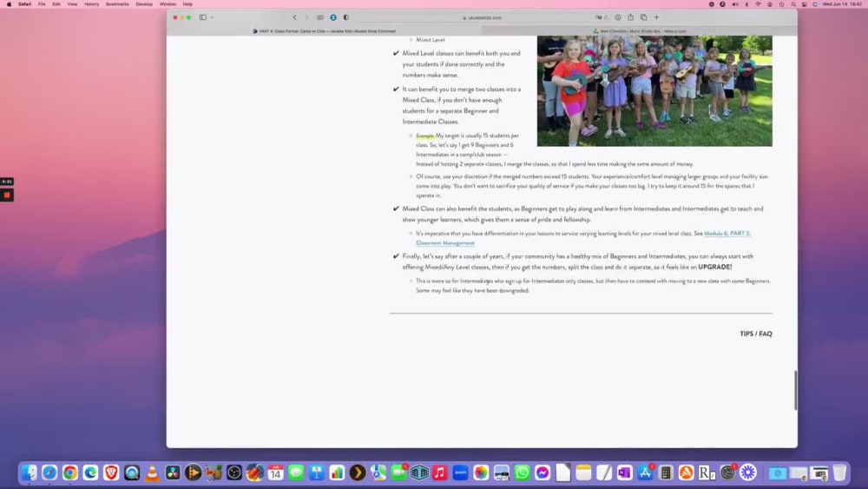Open the Help menu
This screenshot has width=868, height=489.
187,3
